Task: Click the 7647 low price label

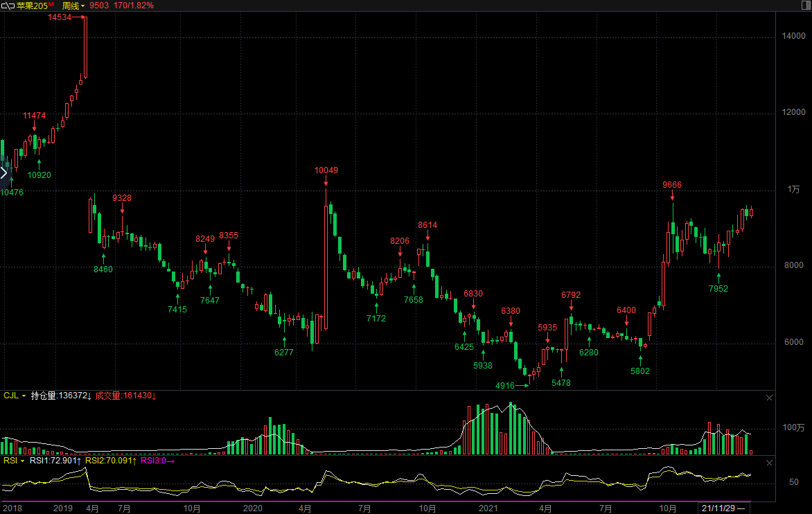Action: click(x=210, y=300)
